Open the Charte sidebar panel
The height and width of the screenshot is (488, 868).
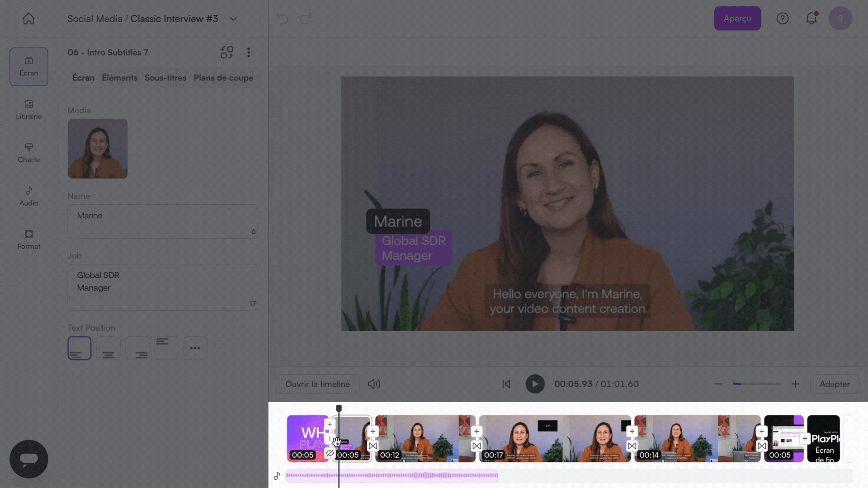[28, 153]
